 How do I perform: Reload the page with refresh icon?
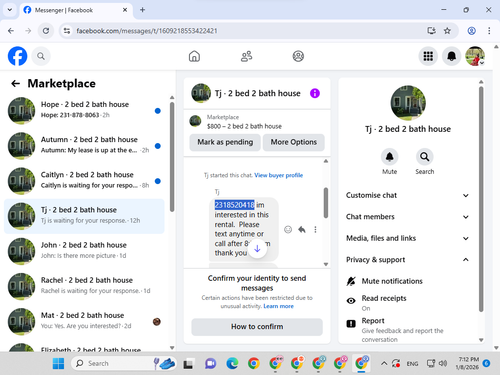[x=46, y=31]
